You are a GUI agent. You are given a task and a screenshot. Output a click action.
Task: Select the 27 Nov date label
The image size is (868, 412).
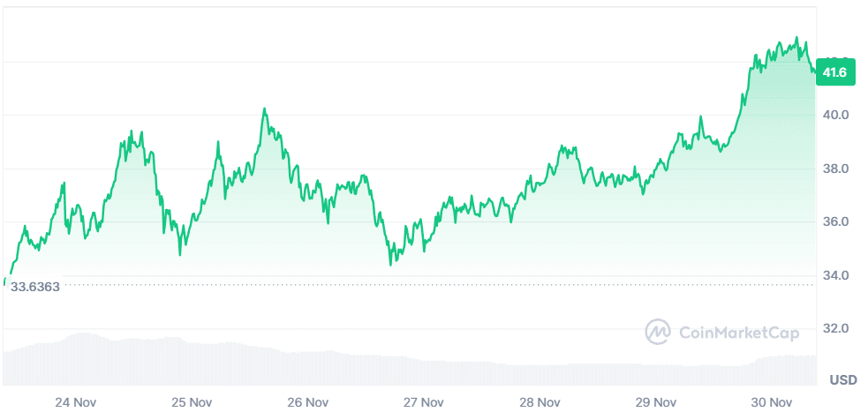tap(423, 402)
